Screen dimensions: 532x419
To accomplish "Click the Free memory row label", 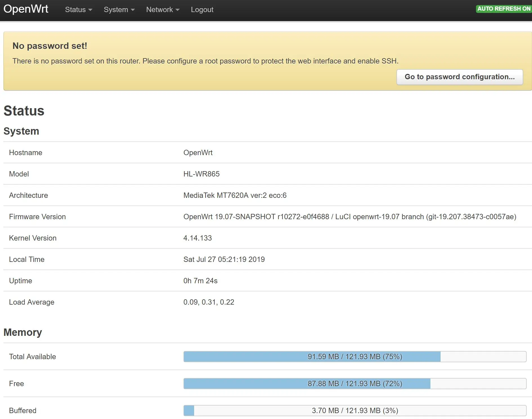I will pos(16,384).
